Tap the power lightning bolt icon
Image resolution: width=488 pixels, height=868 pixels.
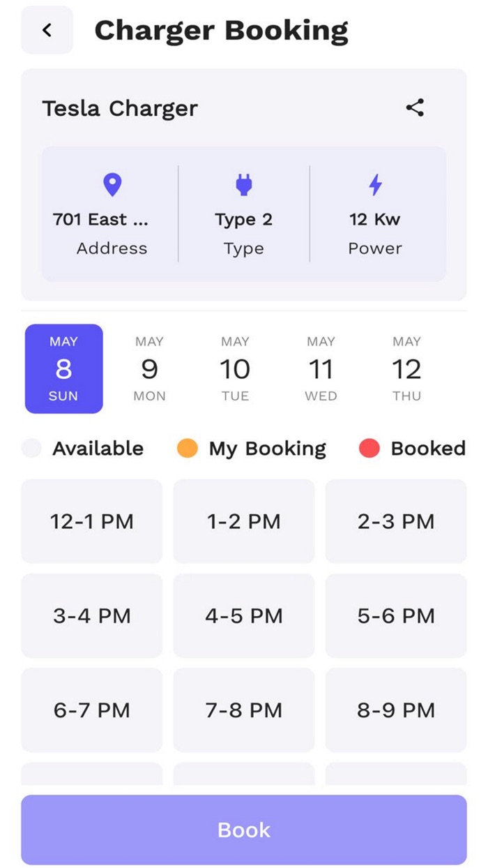[375, 185]
